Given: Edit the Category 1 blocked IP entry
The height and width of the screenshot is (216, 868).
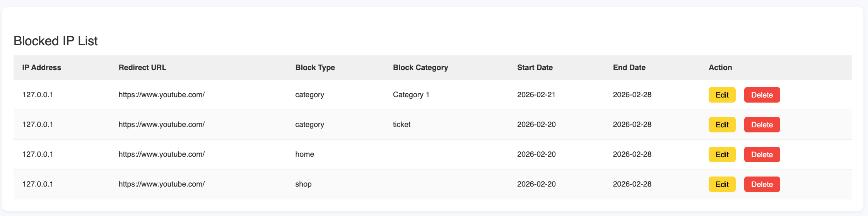Looking at the screenshot, I should pyautogui.click(x=722, y=95).
